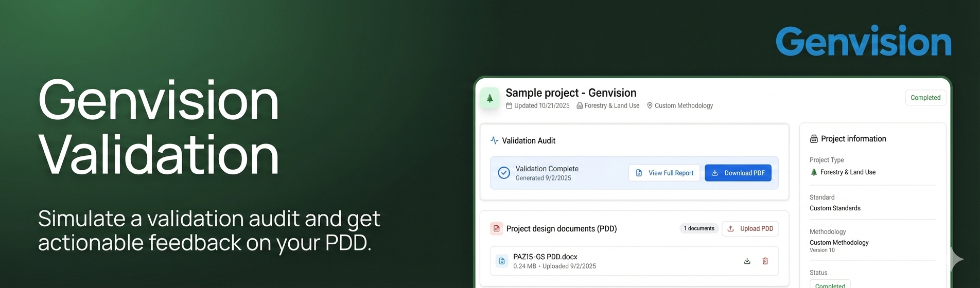Click the blue Genvision logo
980x288 pixels.
(x=863, y=42)
